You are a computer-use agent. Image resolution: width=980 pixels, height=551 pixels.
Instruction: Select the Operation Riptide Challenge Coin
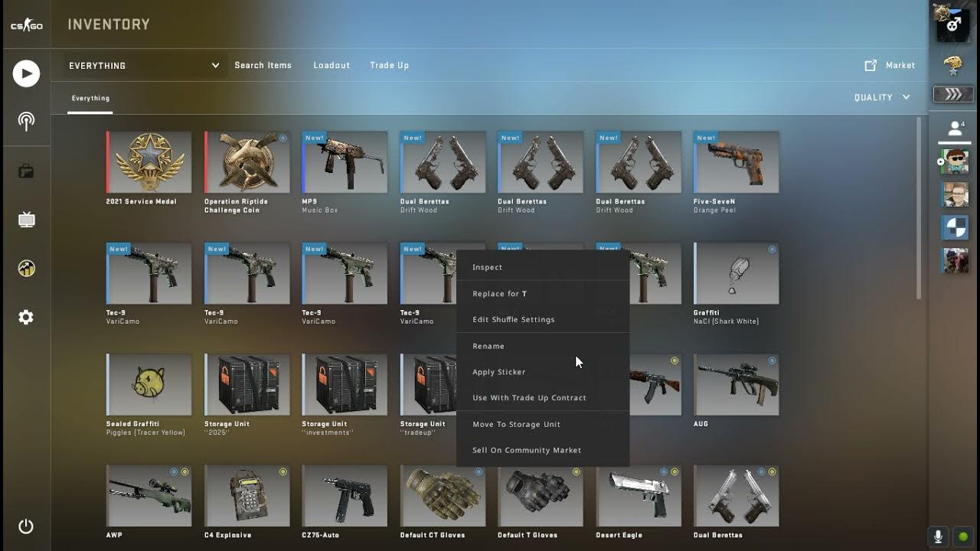247,162
